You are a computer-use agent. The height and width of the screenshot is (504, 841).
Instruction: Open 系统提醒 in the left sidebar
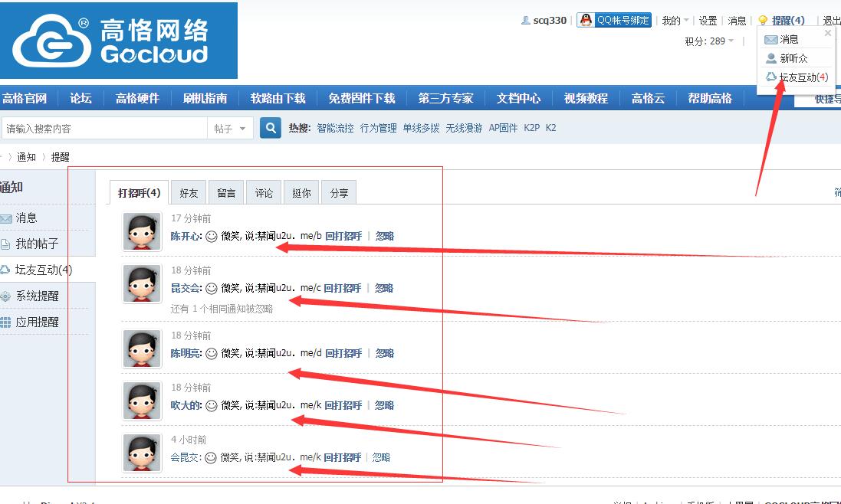[37, 296]
